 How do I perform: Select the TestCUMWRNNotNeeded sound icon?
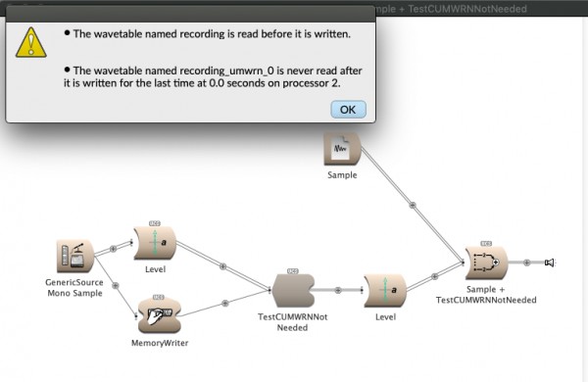(293, 291)
